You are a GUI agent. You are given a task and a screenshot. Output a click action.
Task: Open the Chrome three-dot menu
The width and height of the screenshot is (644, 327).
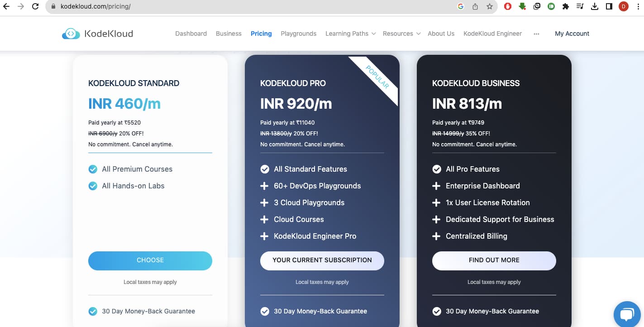[638, 7]
